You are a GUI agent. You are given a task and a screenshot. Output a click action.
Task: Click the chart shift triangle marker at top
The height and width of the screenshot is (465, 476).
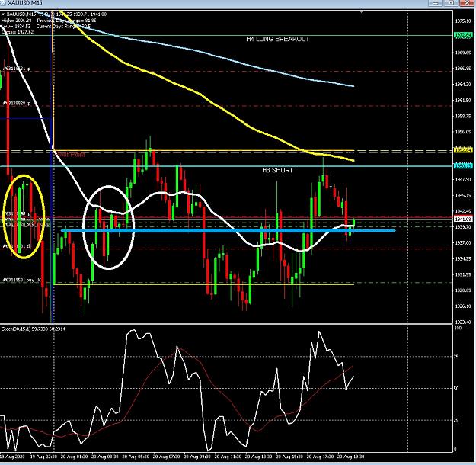pyautogui.click(x=361, y=11)
